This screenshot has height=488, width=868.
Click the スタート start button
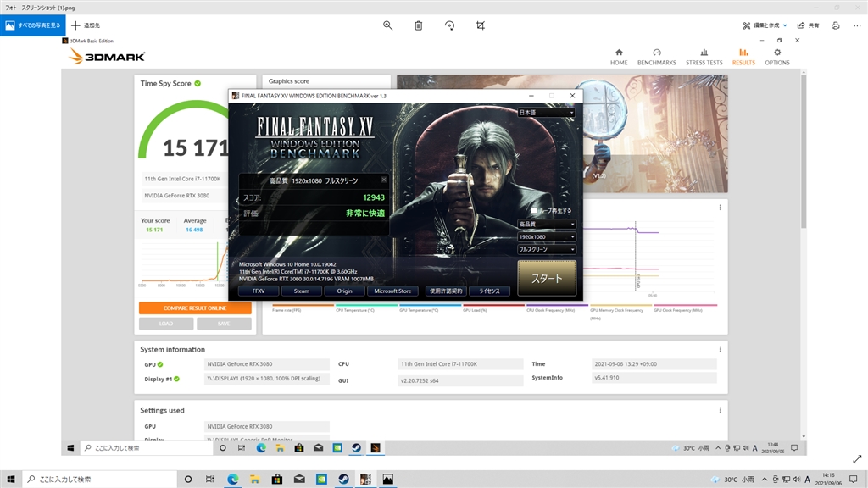(547, 278)
